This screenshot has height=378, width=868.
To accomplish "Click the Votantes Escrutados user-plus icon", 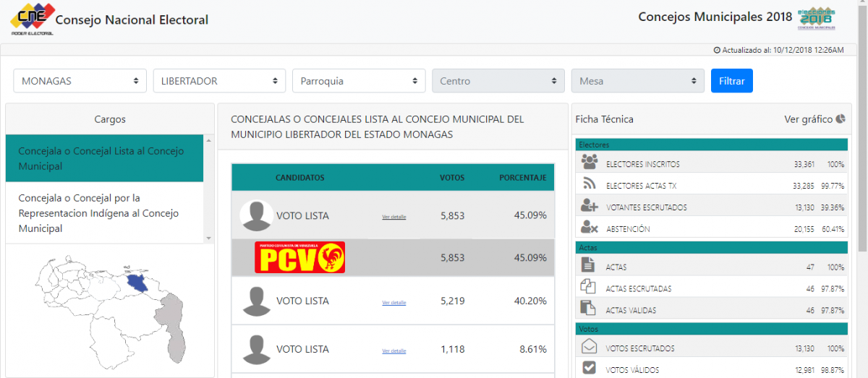I will 590,206.
